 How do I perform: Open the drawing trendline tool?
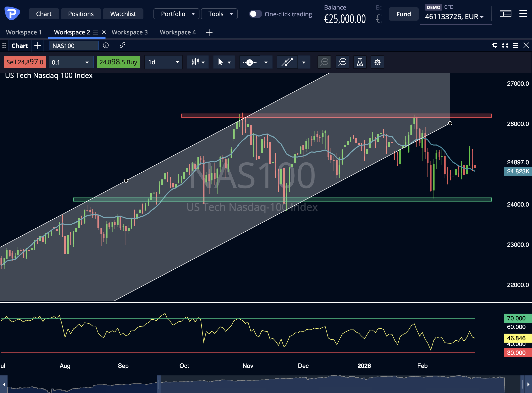point(288,62)
